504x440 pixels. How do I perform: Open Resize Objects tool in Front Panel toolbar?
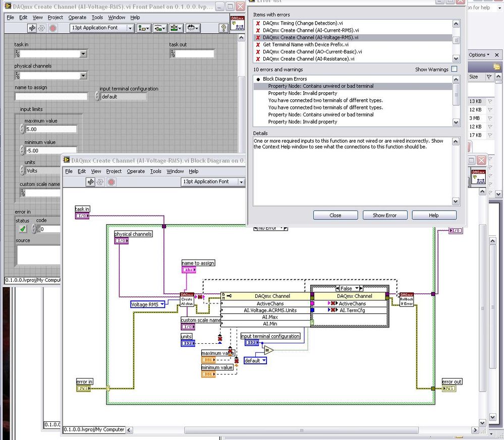[176, 28]
